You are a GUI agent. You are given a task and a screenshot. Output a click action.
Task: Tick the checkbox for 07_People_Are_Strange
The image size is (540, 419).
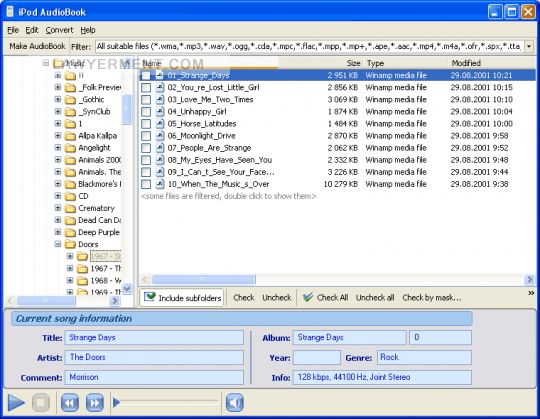[x=146, y=148]
